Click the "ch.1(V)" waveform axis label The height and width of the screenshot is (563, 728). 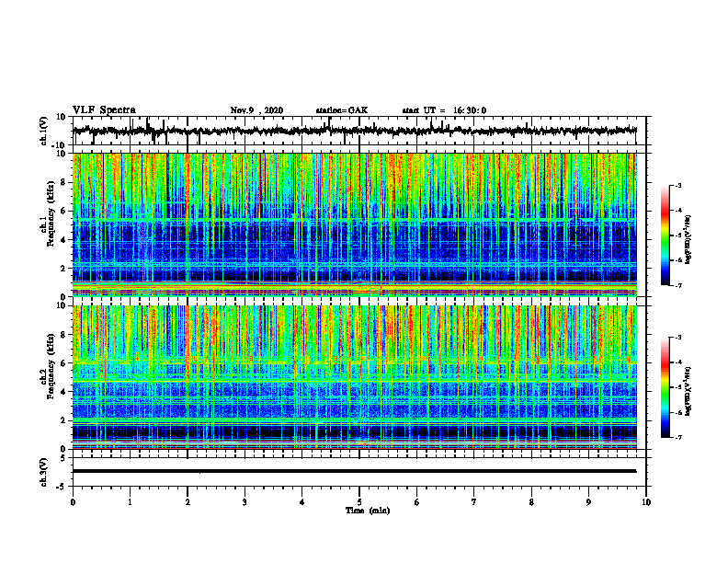(44, 130)
